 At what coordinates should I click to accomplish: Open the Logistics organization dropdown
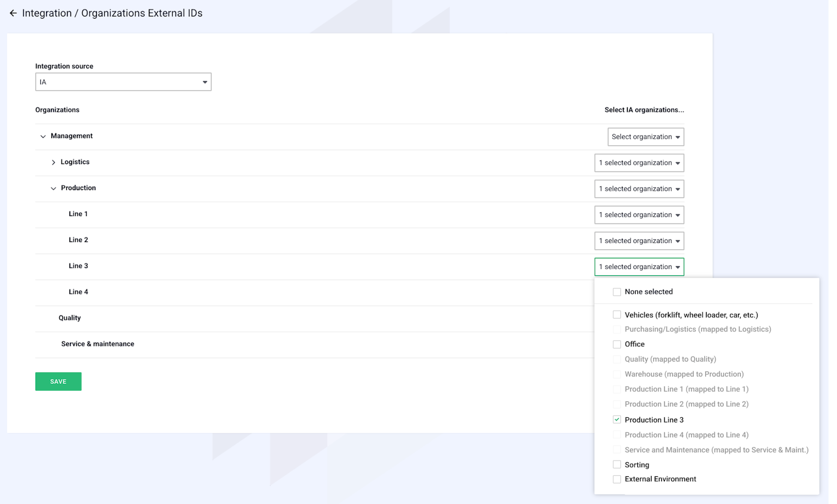pos(639,163)
